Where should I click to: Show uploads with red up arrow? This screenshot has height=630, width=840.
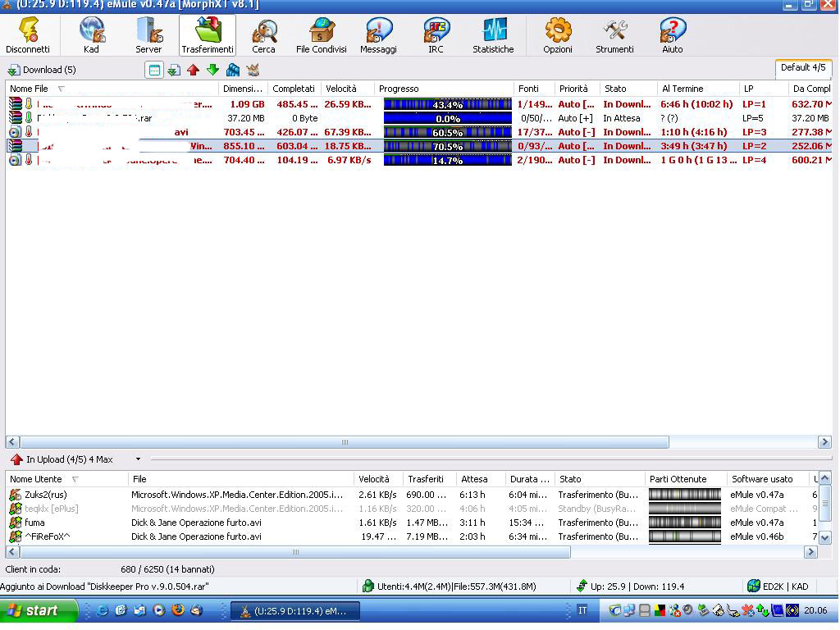pos(194,70)
